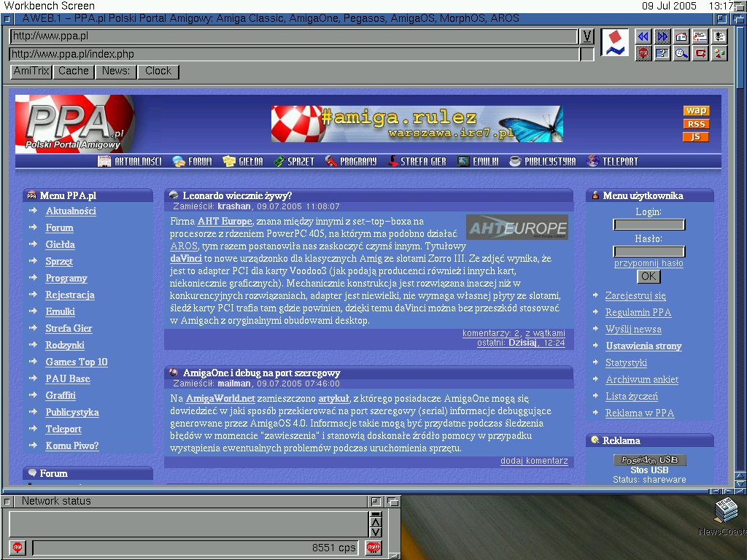Viewport: 747px width, 560px height.
Task: Open the home page via the house icon
Action: 681,36
